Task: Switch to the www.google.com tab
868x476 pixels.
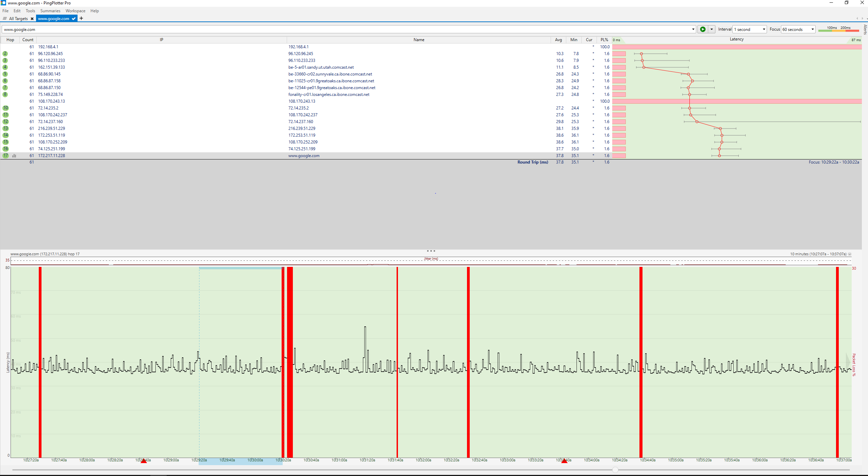Action: (x=53, y=19)
